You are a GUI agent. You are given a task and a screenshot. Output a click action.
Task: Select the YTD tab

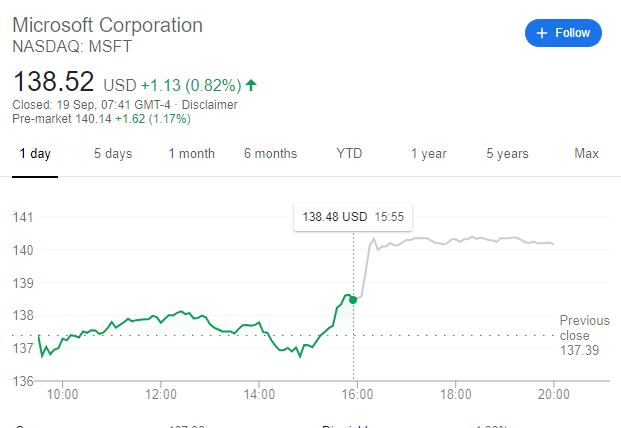pos(349,153)
